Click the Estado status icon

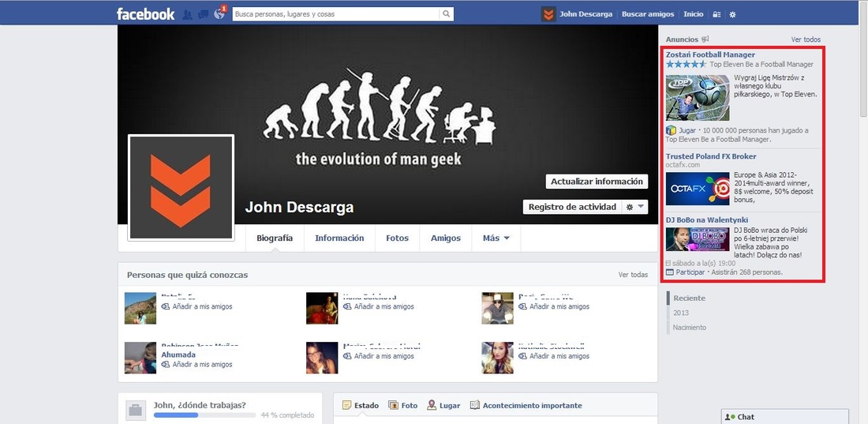pos(347,405)
